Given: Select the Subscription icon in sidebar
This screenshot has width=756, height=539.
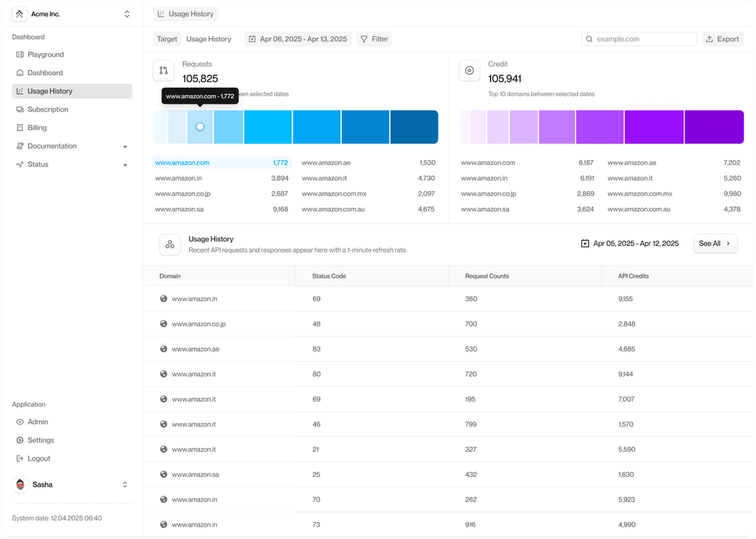Looking at the screenshot, I should coord(20,109).
